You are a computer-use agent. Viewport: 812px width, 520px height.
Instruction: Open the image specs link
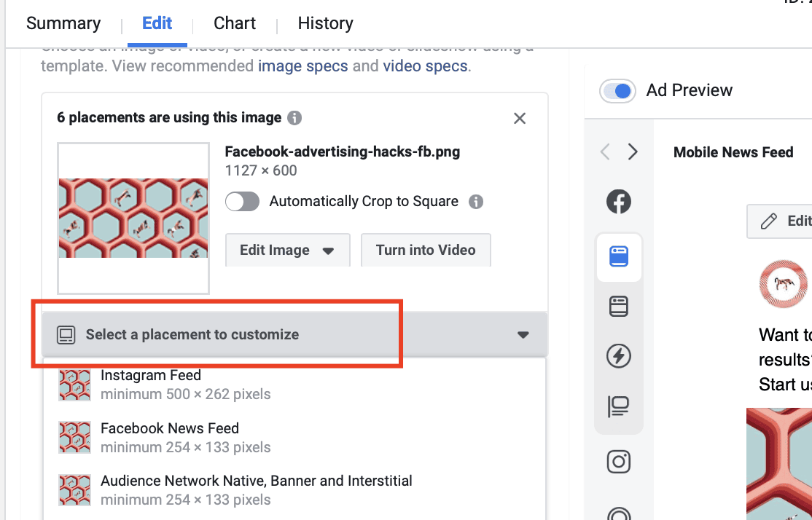303,66
